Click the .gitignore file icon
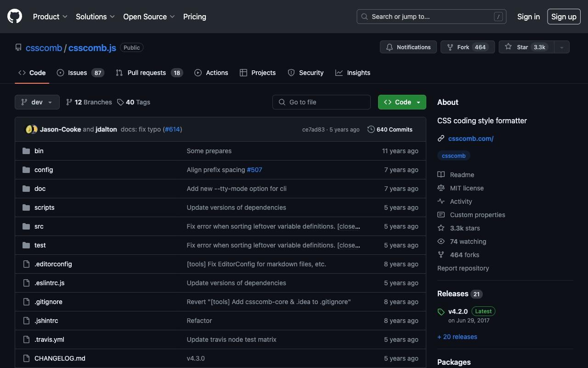588x368 pixels. click(x=26, y=302)
